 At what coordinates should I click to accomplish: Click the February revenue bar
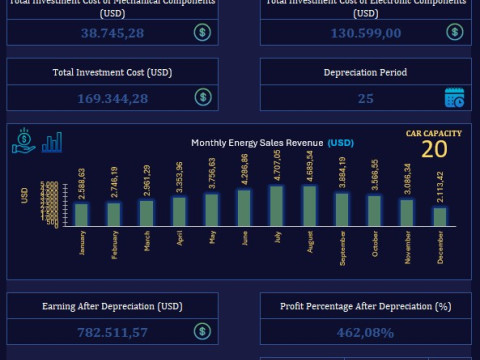tap(114, 214)
